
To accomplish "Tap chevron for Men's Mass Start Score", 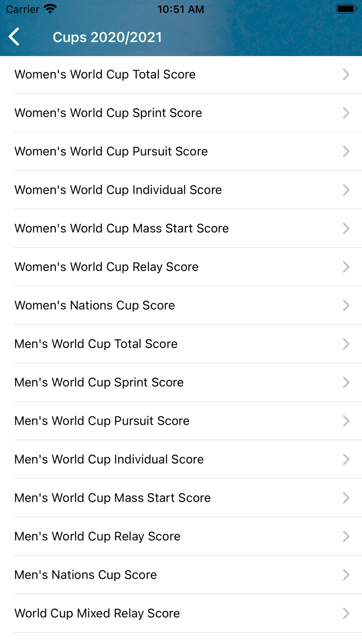I will 346,498.
